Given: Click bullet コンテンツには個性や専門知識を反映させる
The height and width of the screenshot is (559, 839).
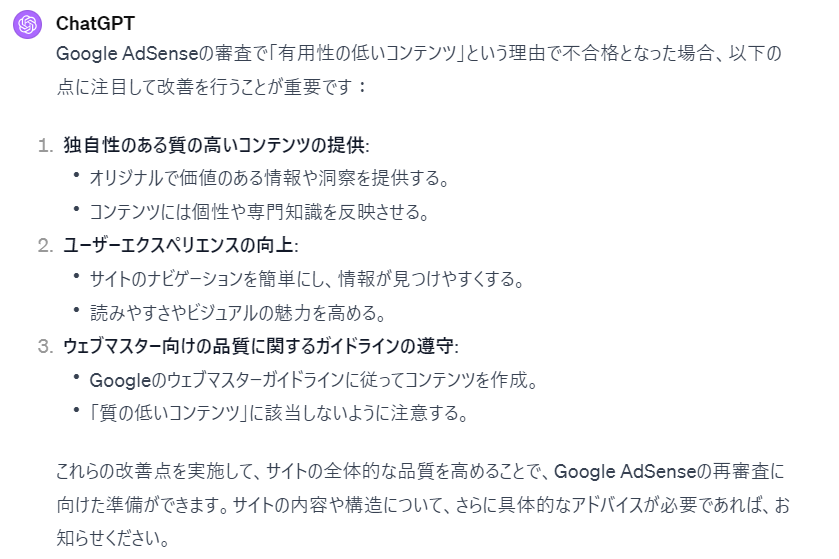Looking at the screenshot, I should pos(260,212).
